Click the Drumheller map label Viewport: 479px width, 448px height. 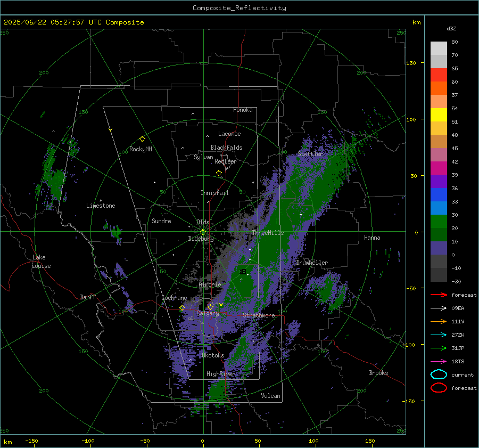312,263
